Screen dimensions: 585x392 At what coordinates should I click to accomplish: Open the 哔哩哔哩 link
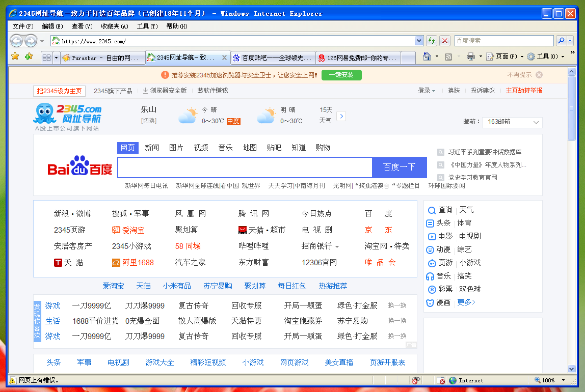pyautogui.click(x=254, y=246)
